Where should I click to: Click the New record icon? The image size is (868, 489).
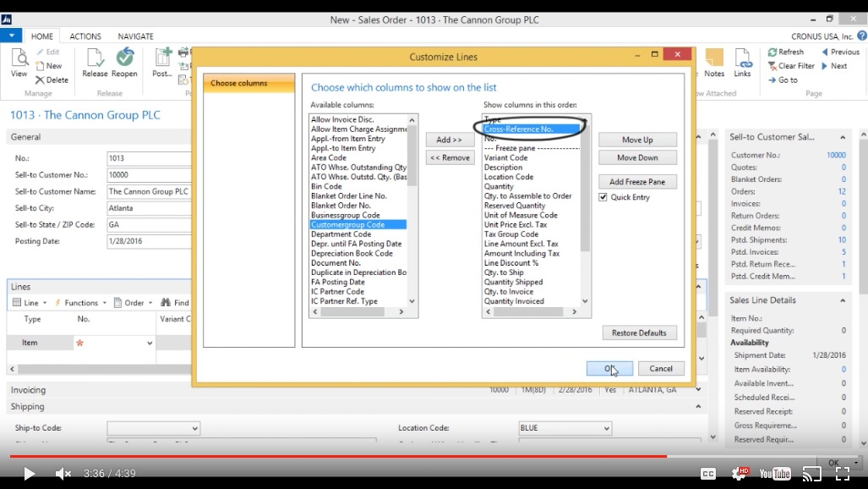50,65
